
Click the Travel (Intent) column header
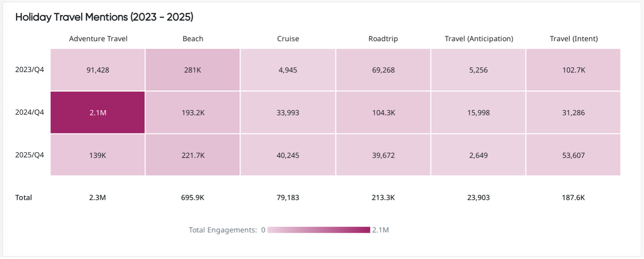pos(574,39)
